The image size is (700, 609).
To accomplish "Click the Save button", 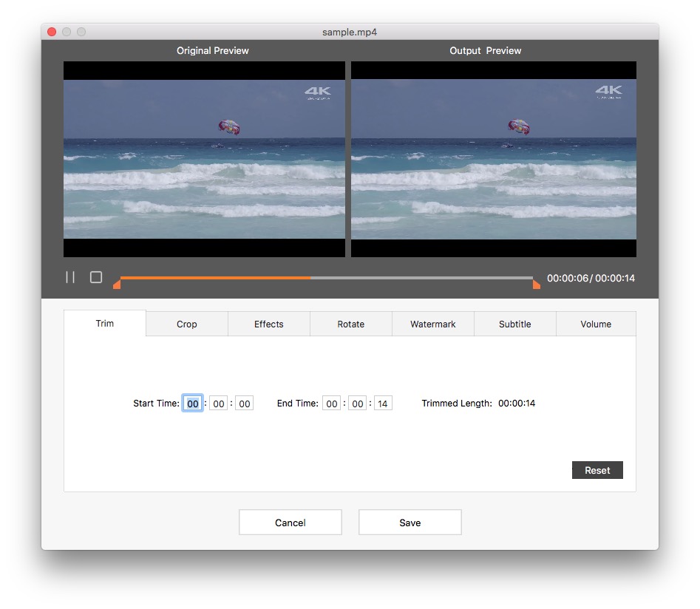I will coord(410,522).
